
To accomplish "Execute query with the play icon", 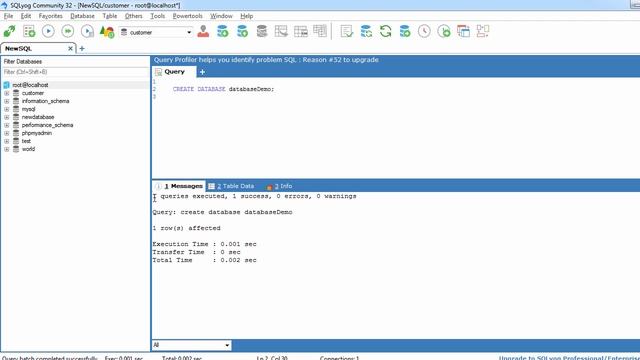I will [x=48, y=31].
